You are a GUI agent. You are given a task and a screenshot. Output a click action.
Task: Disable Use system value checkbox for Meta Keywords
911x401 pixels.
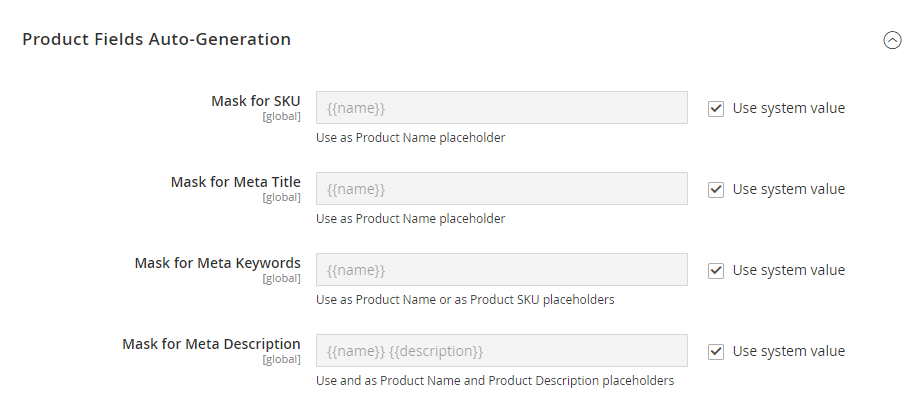(716, 271)
